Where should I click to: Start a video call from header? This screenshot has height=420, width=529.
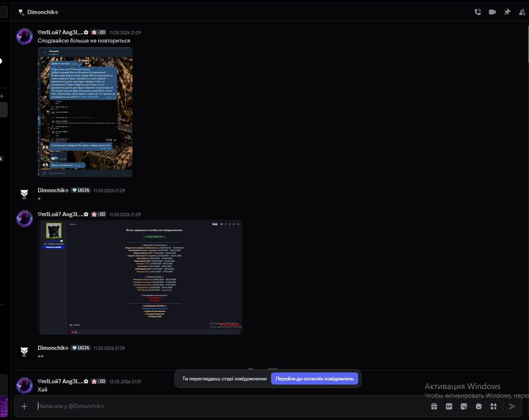(x=492, y=12)
